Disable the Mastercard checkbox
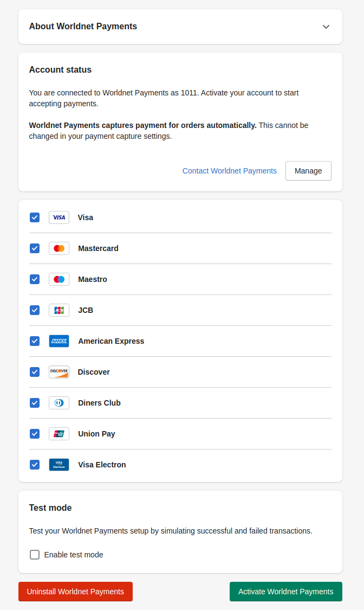 (x=35, y=248)
